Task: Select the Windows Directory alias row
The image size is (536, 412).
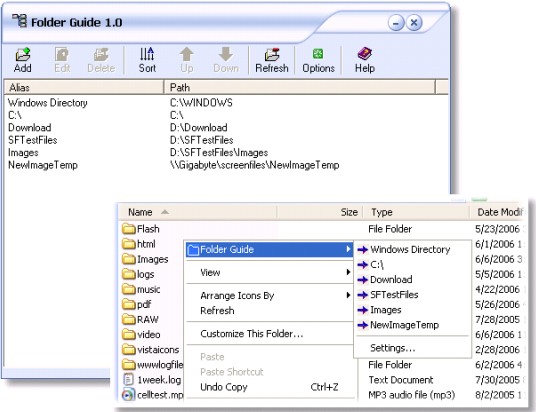Action: pyautogui.click(x=48, y=103)
